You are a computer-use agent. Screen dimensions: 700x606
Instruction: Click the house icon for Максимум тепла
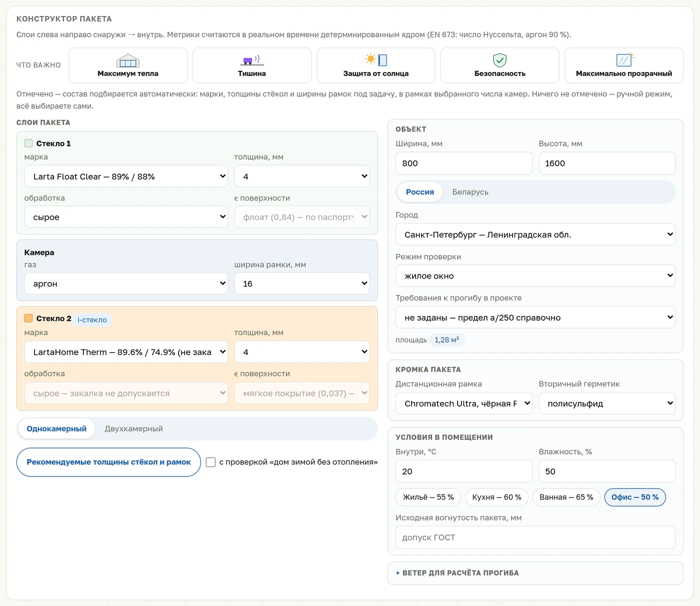pos(128,60)
